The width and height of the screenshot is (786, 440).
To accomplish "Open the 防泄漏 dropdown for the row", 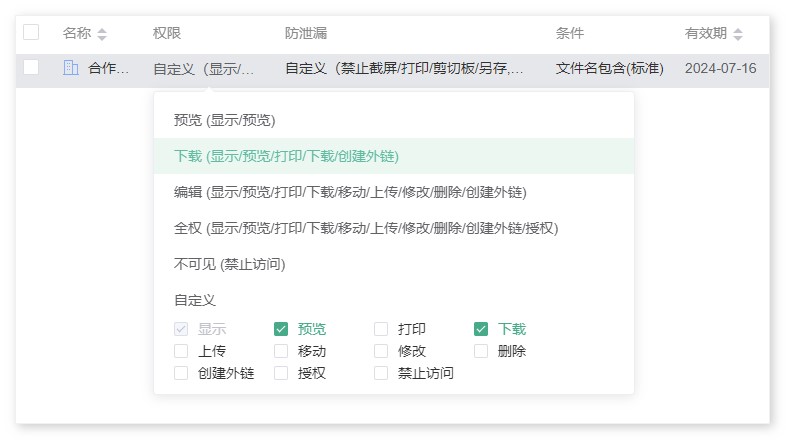I will [x=404, y=69].
